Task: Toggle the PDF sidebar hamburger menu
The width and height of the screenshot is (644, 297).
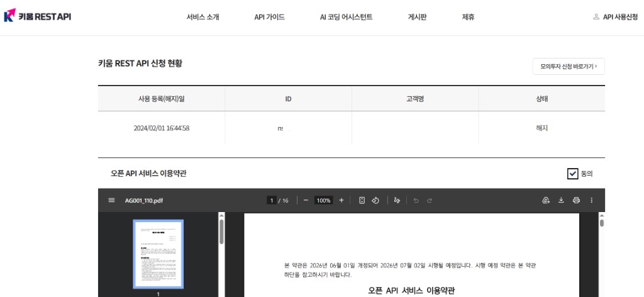Action: tap(111, 200)
